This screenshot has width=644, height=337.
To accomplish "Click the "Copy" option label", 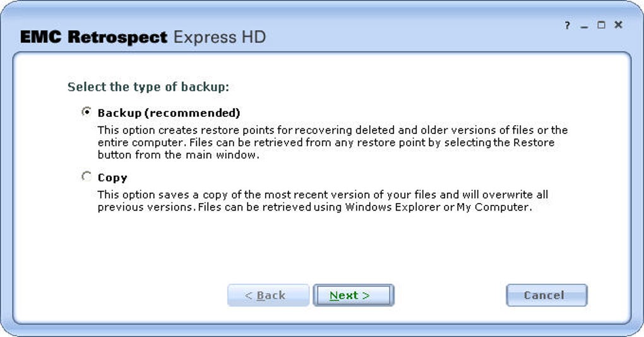I will (x=112, y=178).
